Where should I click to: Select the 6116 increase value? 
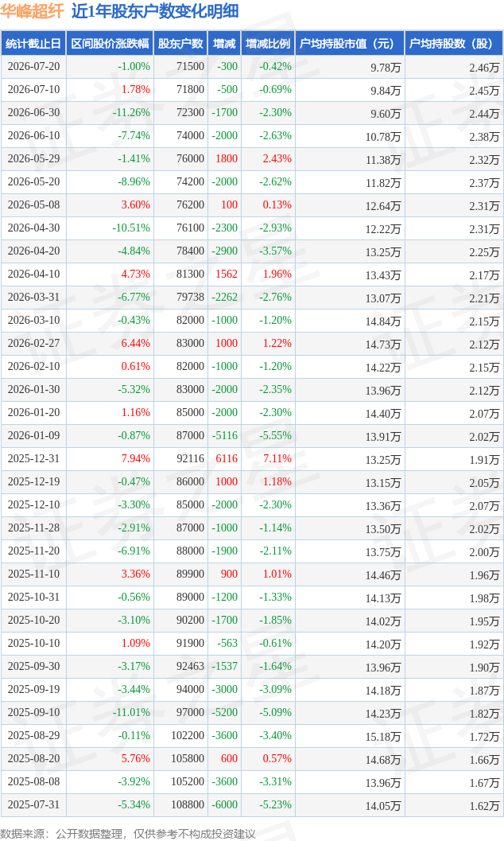point(227,458)
